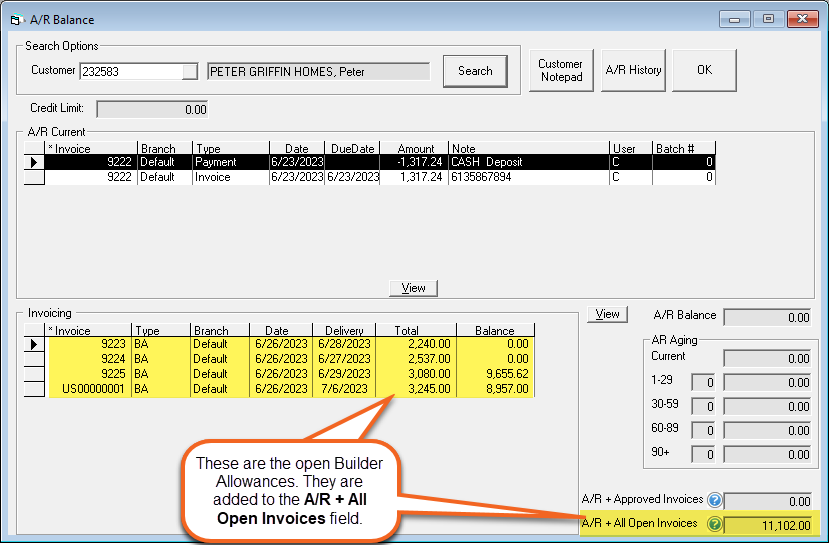The width and height of the screenshot is (829, 545).
Task: Click the Credit Limit field
Action: coord(152,109)
